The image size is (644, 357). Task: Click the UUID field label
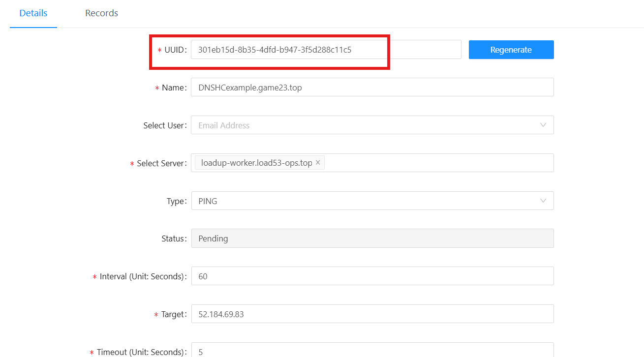pos(175,50)
